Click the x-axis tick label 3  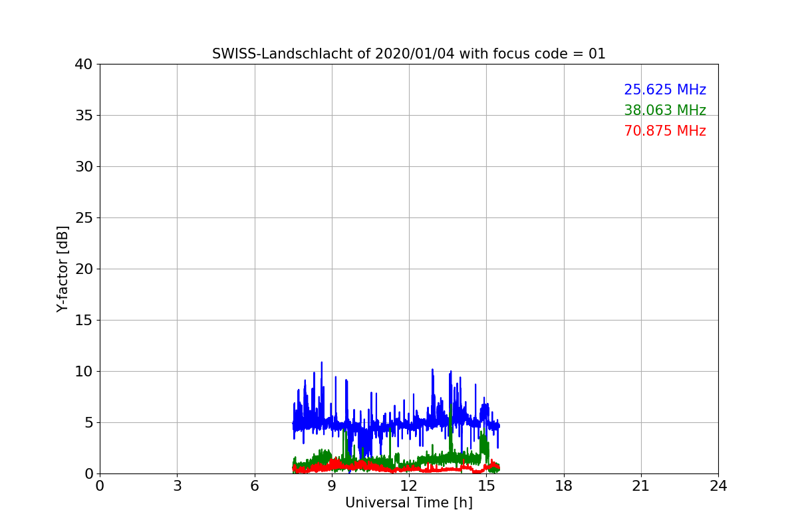[x=177, y=486]
